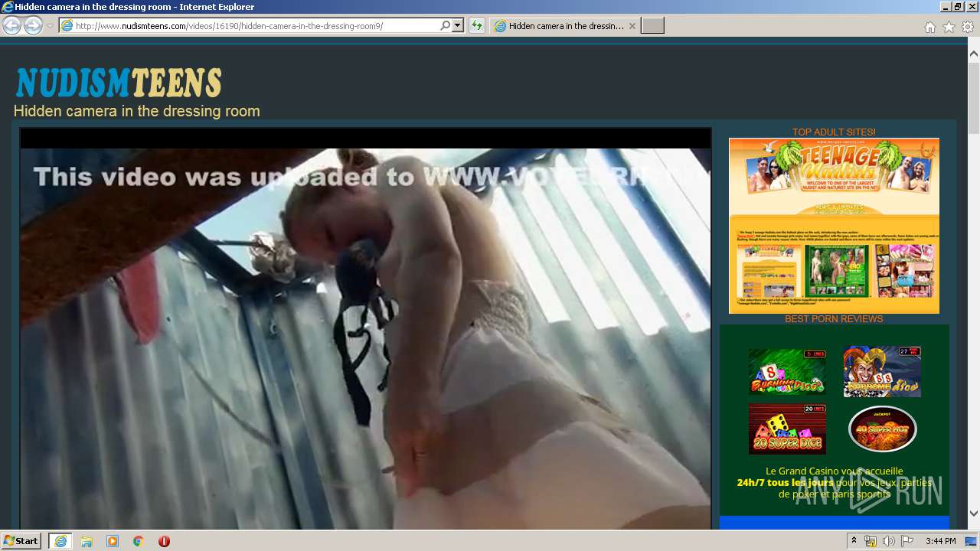Image resolution: width=980 pixels, height=551 pixels.
Task: Open the 40 Super Hot game thumbnail
Action: [x=883, y=429]
